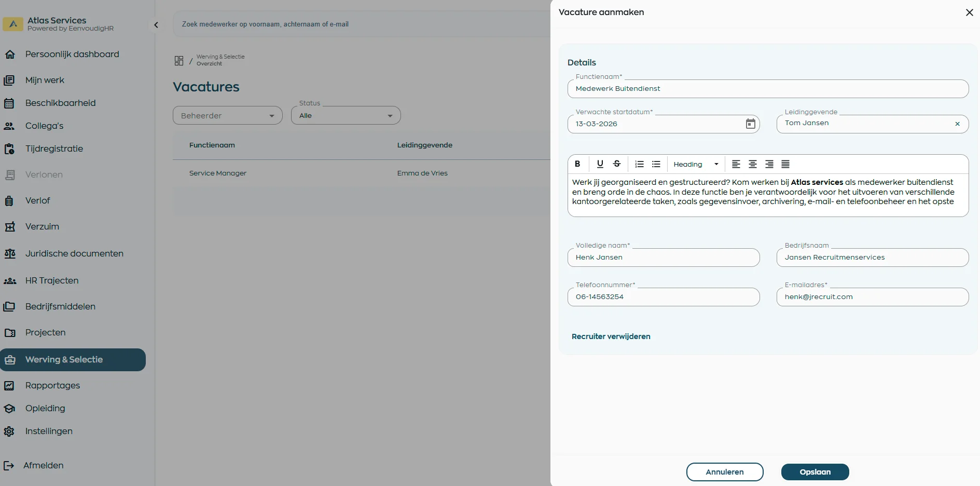Click the medewerker search field
980x486 pixels.
(x=311, y=24)
